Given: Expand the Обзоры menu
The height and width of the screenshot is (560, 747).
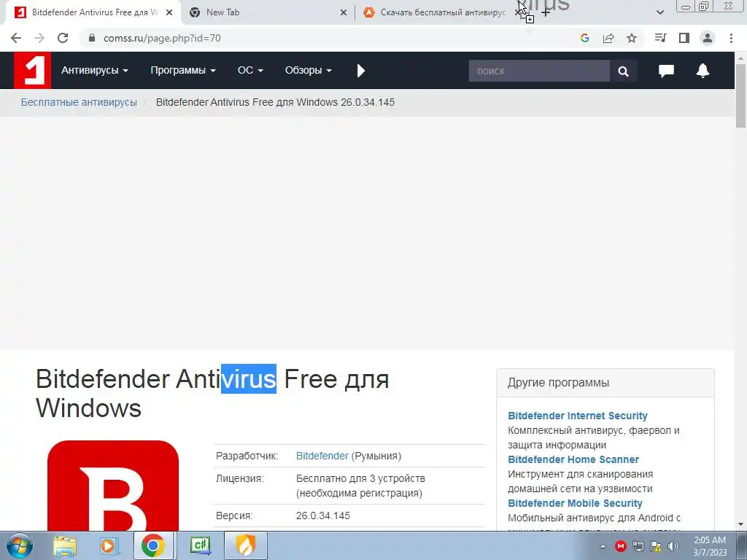Looking at the screenshot, I should [309, 71].
